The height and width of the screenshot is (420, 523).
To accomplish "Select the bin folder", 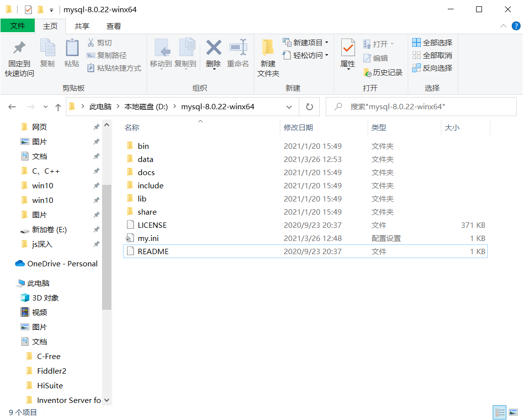I will click(x=305, y=146).
